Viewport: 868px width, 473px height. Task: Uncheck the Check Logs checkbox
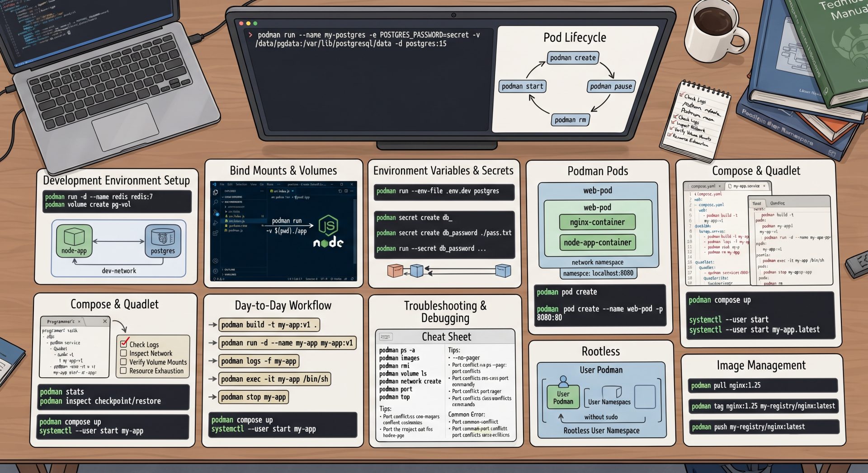123,344
